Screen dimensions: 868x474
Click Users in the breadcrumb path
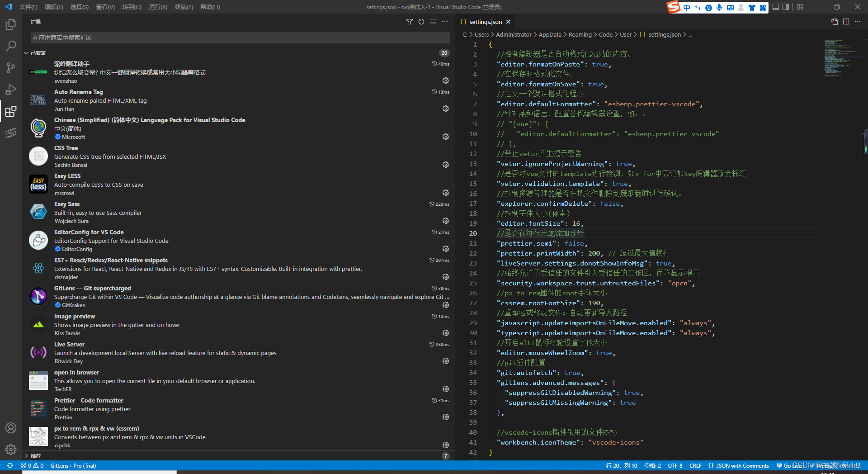point(481,35)
